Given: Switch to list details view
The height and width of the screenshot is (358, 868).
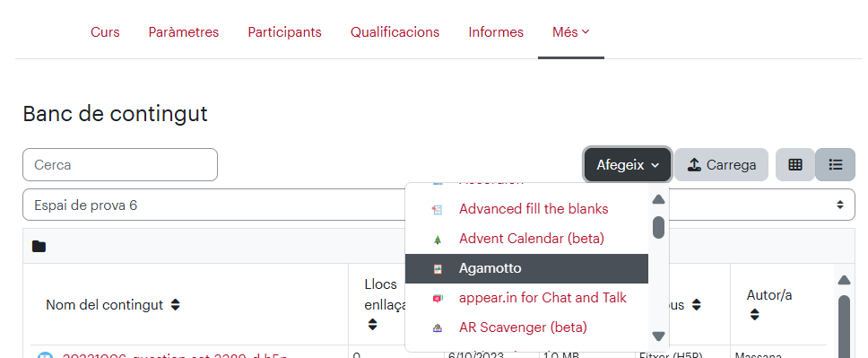Looking at the screenshot, I should coord(836,164).
